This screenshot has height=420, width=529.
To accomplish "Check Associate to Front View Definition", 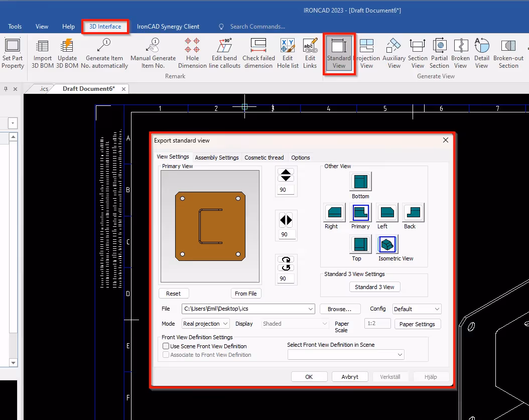I will [166, 355].
